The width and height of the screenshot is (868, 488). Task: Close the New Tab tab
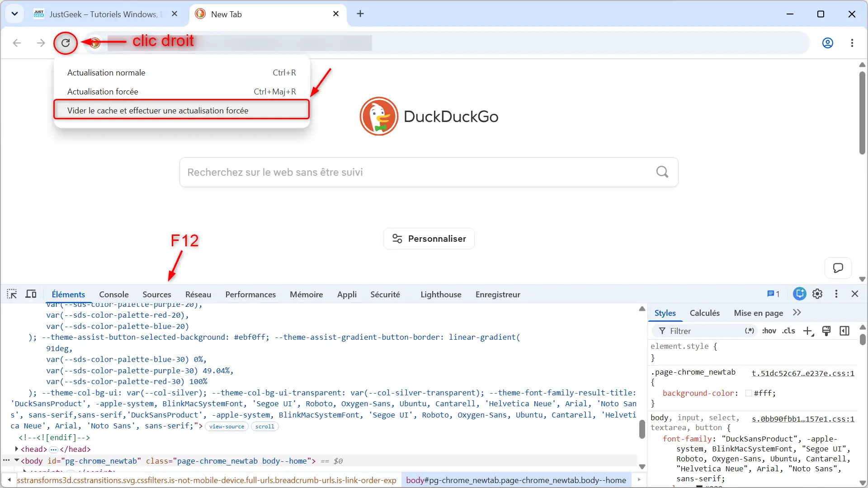(336, 14)
